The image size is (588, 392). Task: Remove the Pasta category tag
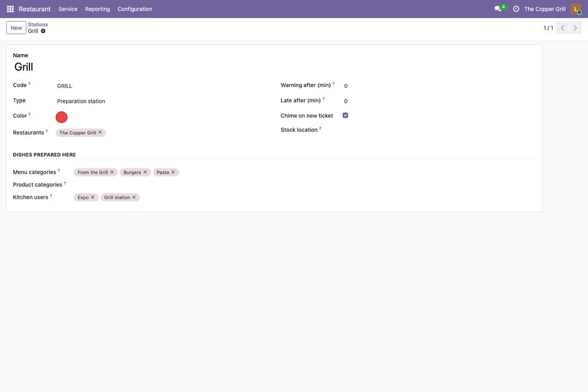pos(173,172)
